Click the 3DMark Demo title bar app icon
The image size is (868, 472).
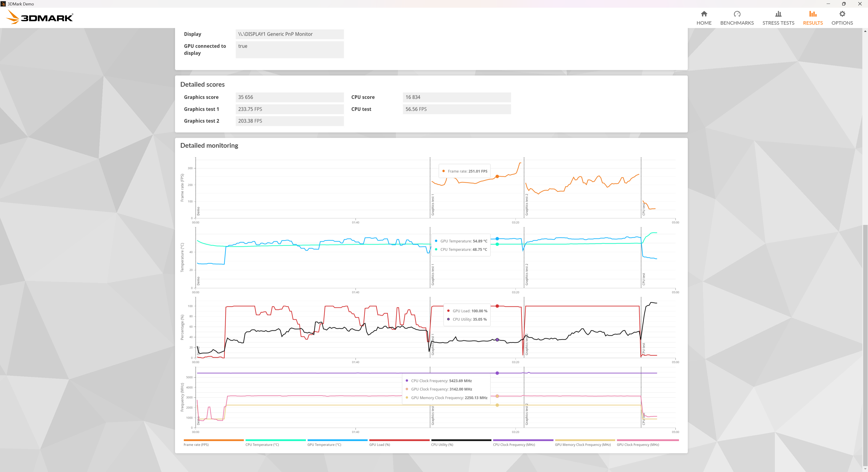(3, 4)
